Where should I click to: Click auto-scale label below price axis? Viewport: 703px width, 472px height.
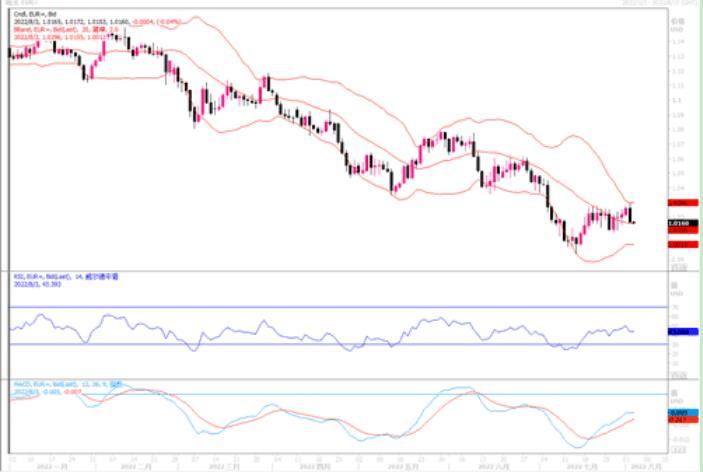click(678, 268)
